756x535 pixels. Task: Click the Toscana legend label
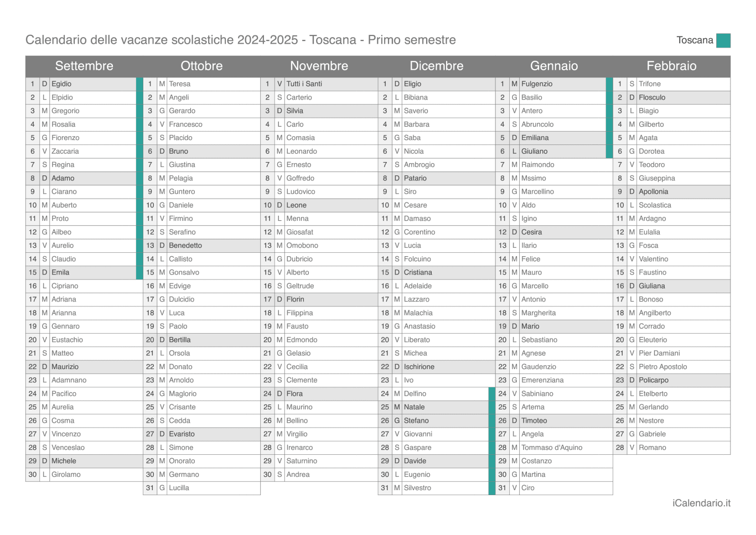coord(695,40)
